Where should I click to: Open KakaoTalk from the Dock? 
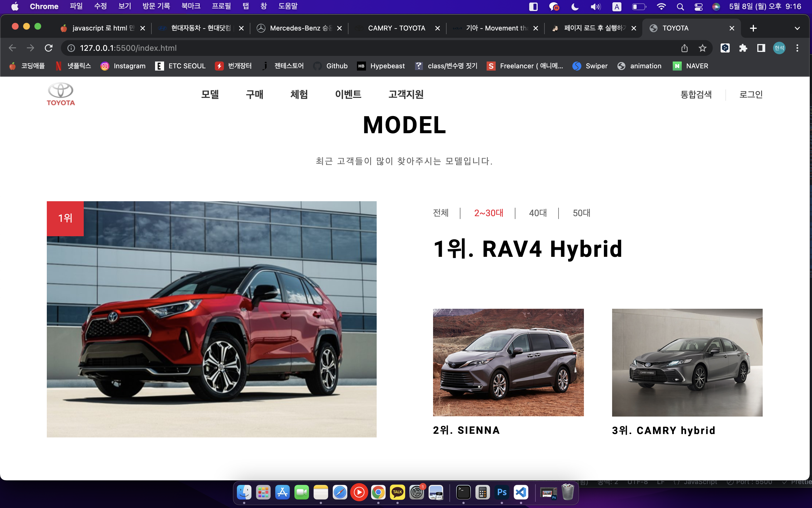[397, 492]
